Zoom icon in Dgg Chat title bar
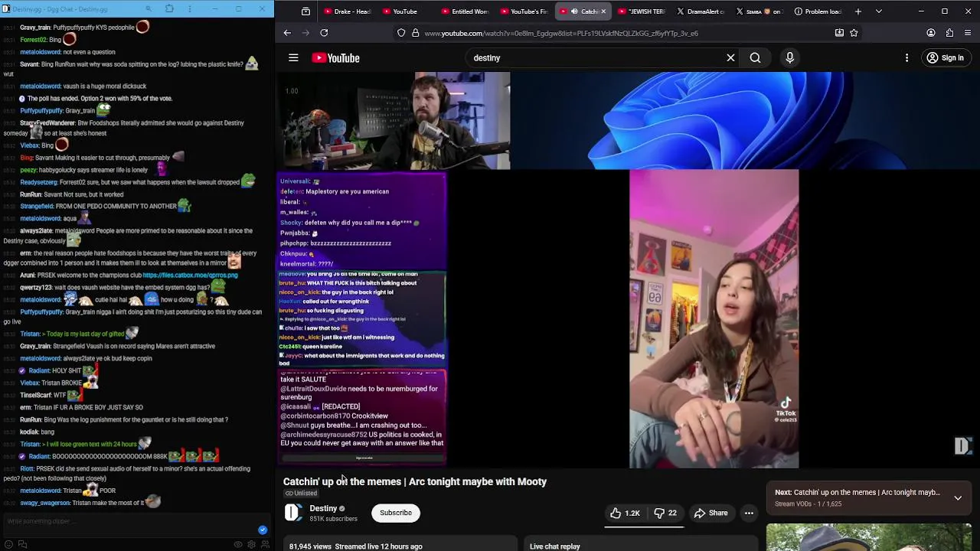The image size is (980, 551). coord(149,9)
